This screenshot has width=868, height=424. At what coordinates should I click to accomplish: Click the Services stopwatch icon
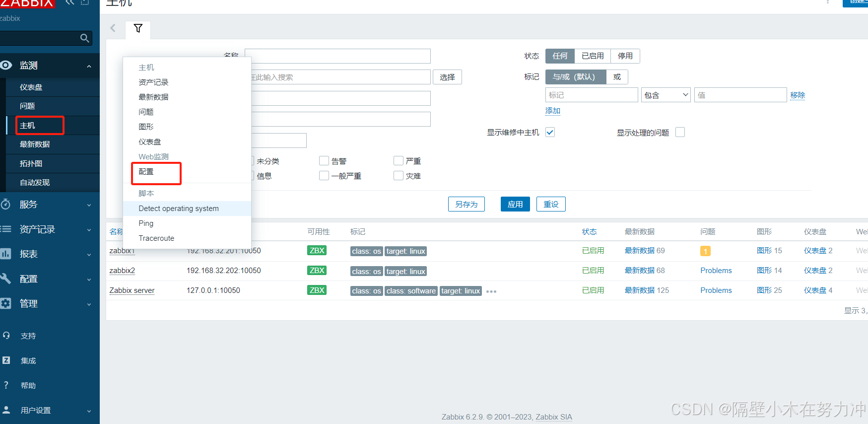(5, 204)
